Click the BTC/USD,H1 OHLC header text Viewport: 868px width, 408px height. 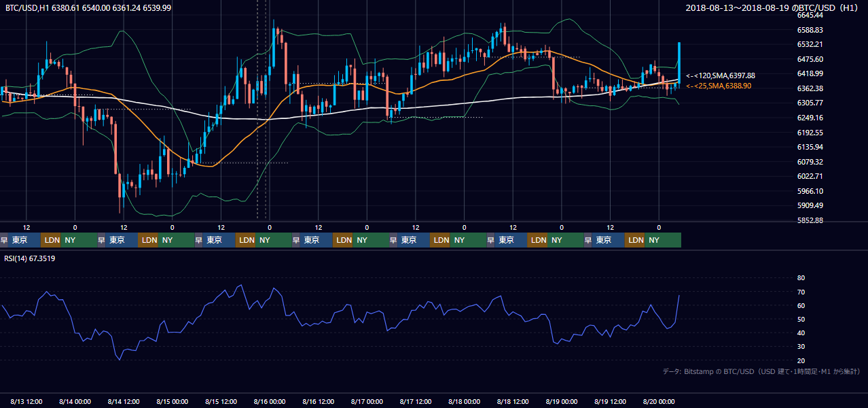coord(88,7)
